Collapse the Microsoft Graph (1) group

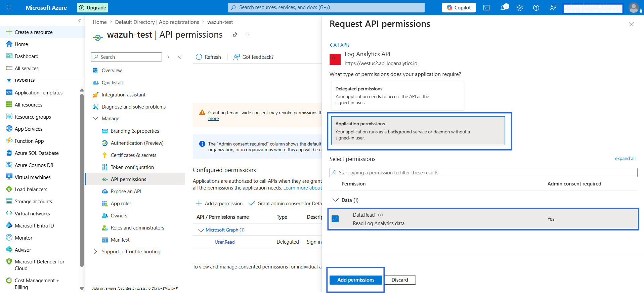coord(201,230)
